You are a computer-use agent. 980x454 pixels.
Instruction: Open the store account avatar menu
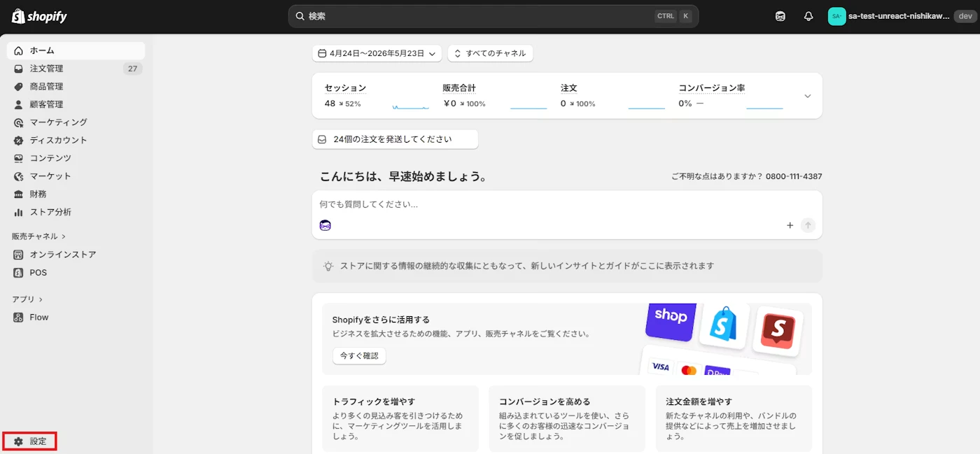[x=837, y=16]
